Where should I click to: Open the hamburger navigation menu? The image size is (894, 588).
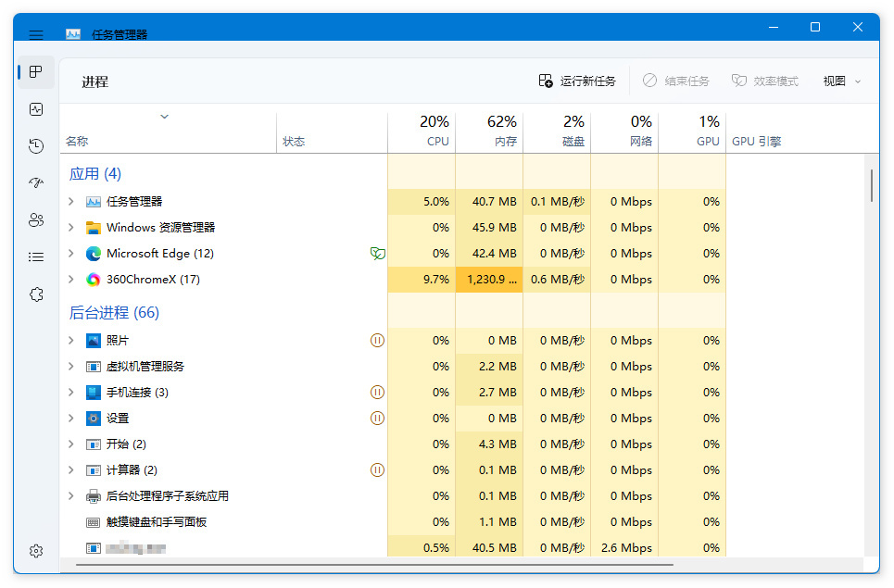click(x=36, y=35)
